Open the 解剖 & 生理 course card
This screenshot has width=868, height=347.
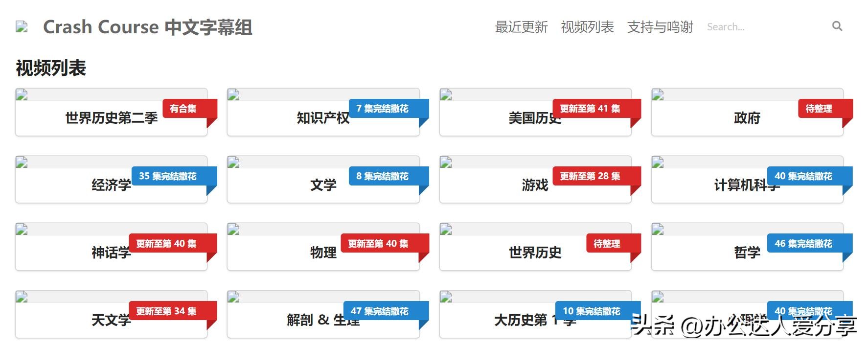pos(323,315)
